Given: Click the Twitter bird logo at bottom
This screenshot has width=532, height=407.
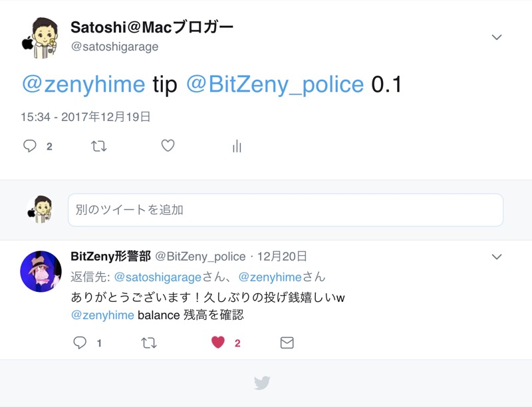Looking at the screenshot, I should point(262,383).
